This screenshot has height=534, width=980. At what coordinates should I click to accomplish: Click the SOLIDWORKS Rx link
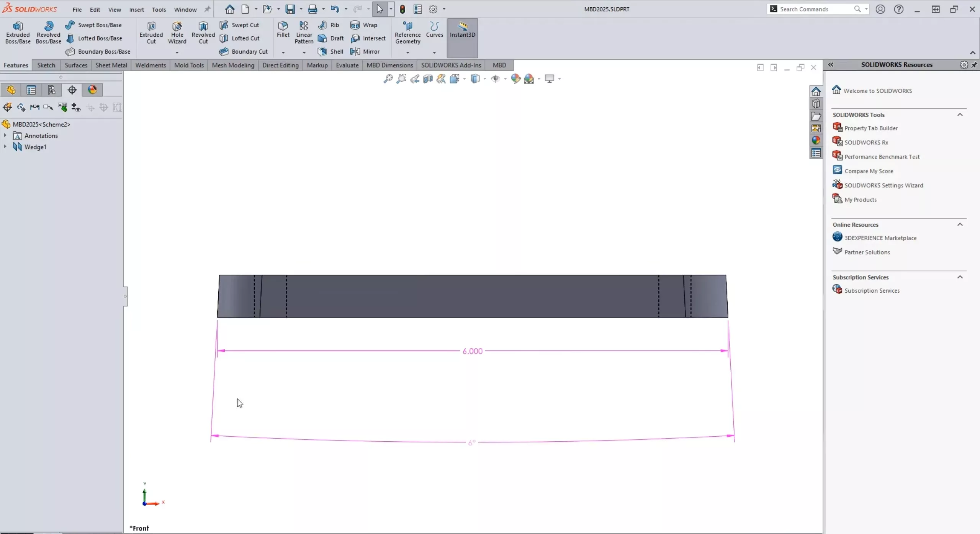pos(865,142)
